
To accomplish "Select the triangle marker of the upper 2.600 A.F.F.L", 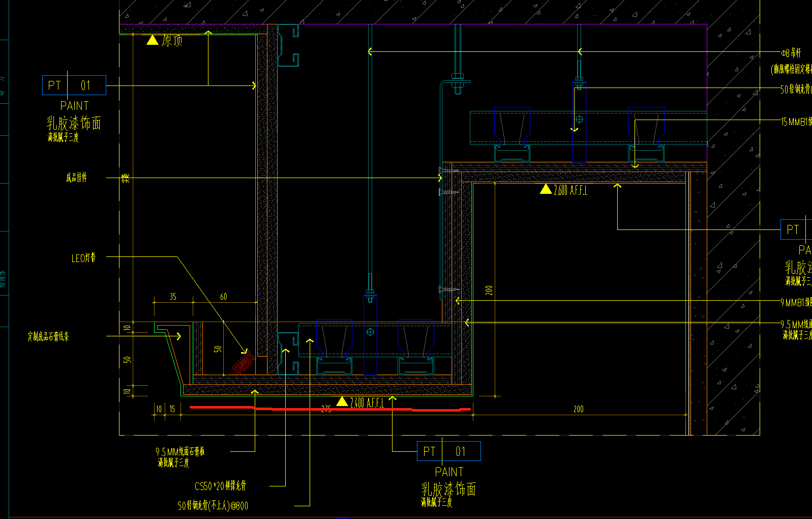I will (546, 189).
